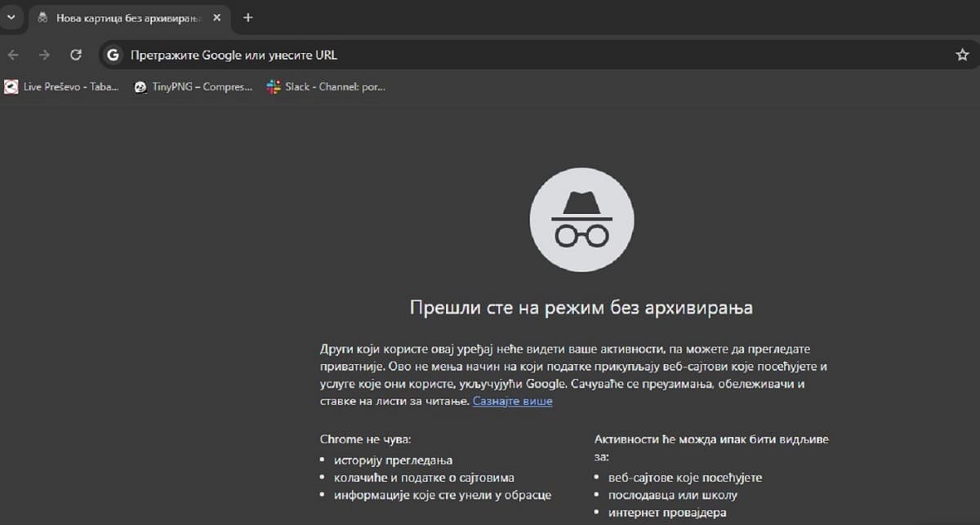Open a new tab with the plus button

[x=247, y=16]
